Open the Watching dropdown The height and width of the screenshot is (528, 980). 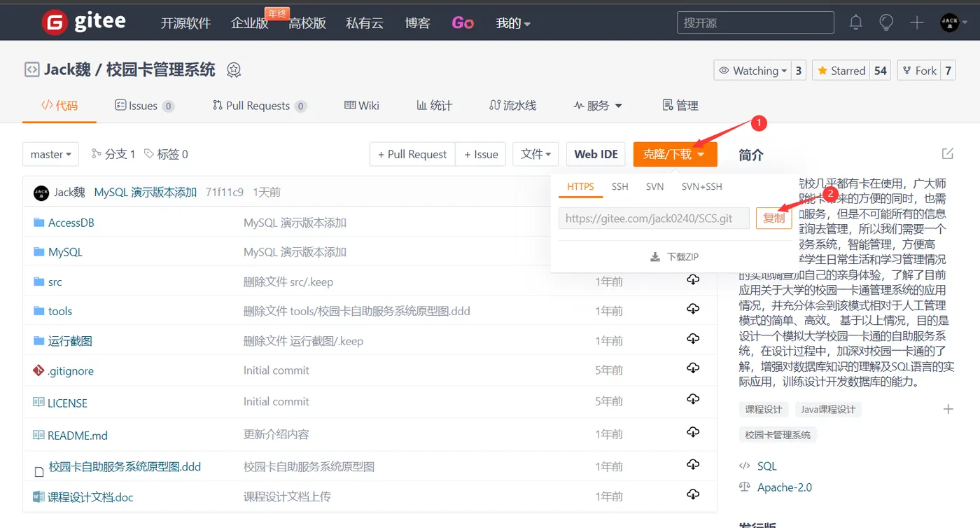(753, 71)
